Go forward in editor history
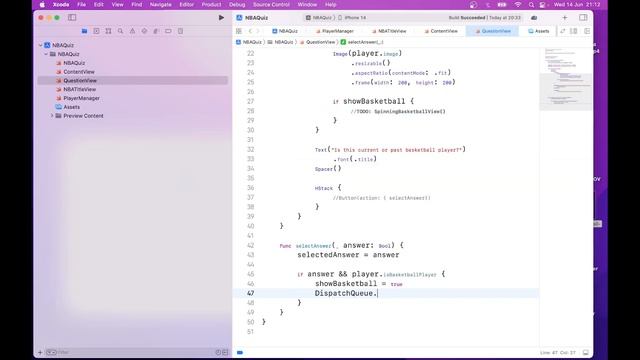Viewport: 640px width, 360px height. click(x=258, y=31)
